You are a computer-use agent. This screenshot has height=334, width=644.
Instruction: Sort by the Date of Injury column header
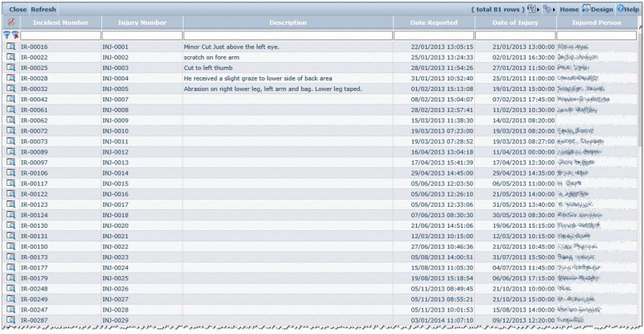pyautogui.click(x=515, y=23)
